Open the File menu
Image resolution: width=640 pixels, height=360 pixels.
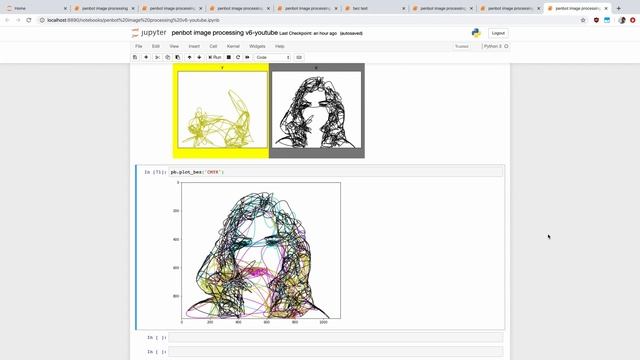click(x=139, y=47)
